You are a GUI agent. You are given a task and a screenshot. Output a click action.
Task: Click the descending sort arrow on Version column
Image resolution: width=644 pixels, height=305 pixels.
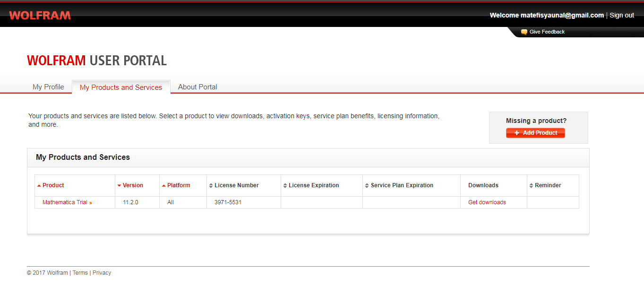[x=120, y=185]
